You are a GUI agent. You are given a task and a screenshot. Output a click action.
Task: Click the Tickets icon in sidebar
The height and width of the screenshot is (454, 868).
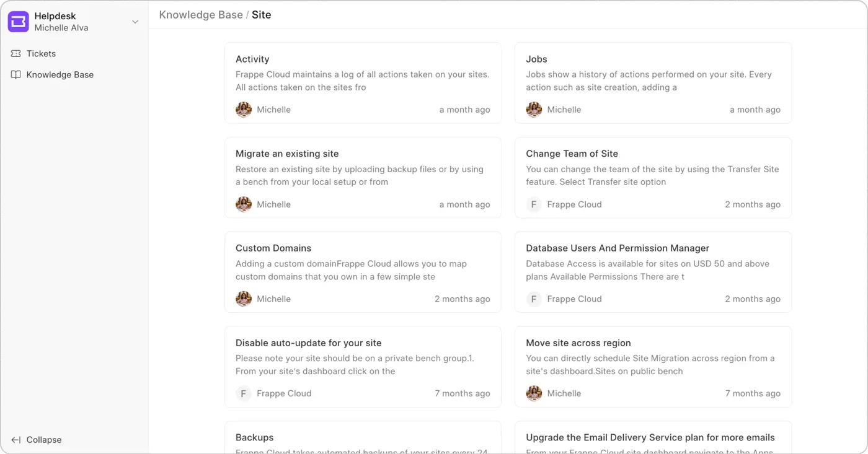pyautogui.click(x=16, y=54)
